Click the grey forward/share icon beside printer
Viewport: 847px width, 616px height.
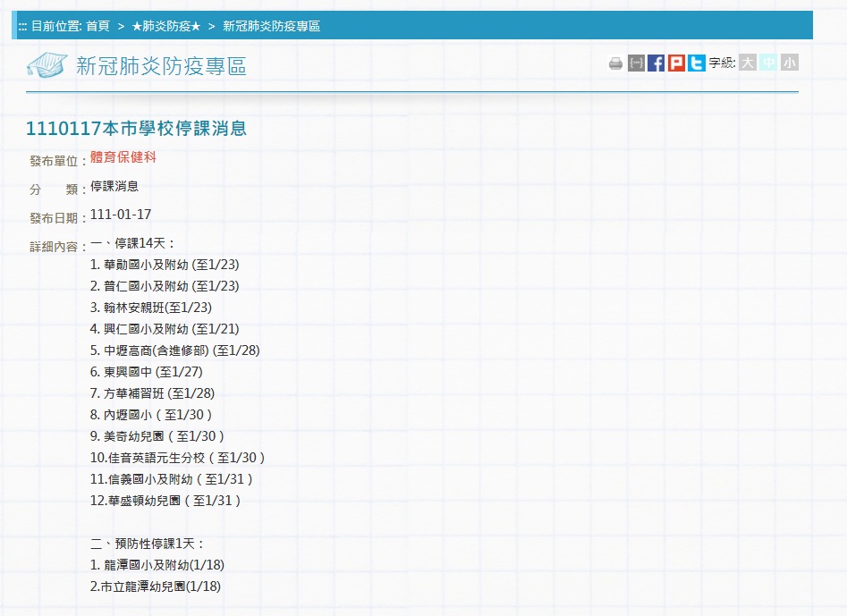[636, 63]
